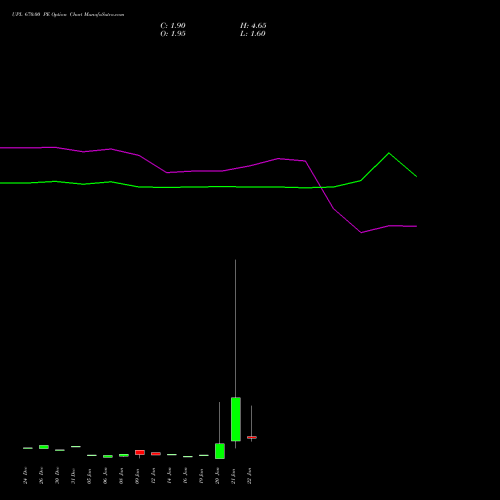Select the close value 'C: 1.90'
The width and height of the screenshot is (500, 500).
point(173,26)
